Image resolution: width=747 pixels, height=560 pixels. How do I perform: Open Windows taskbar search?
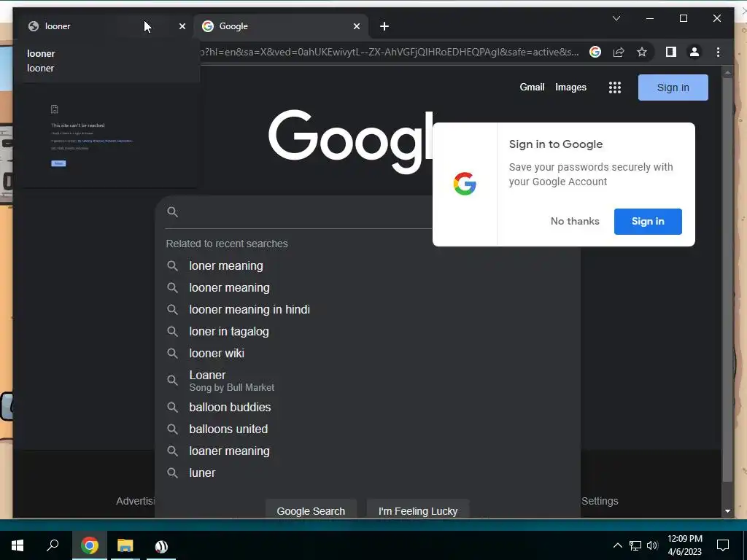click(53, 545)
